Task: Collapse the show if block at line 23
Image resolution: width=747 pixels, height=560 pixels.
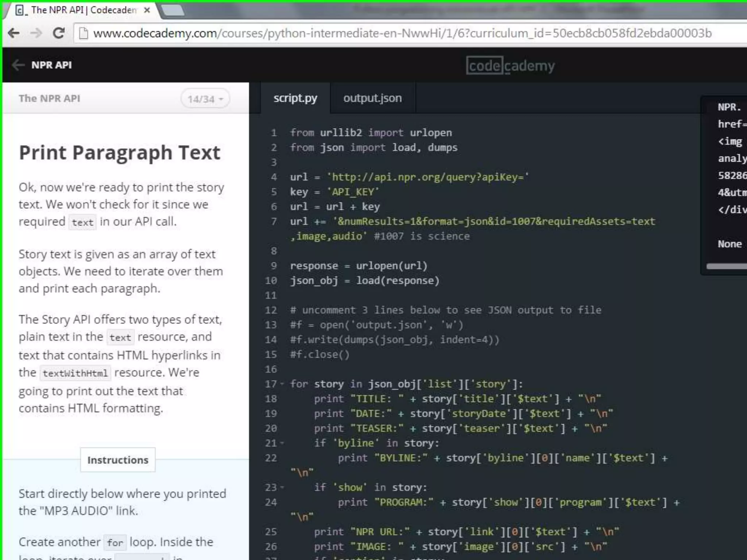Action: (x=282, y=487)
